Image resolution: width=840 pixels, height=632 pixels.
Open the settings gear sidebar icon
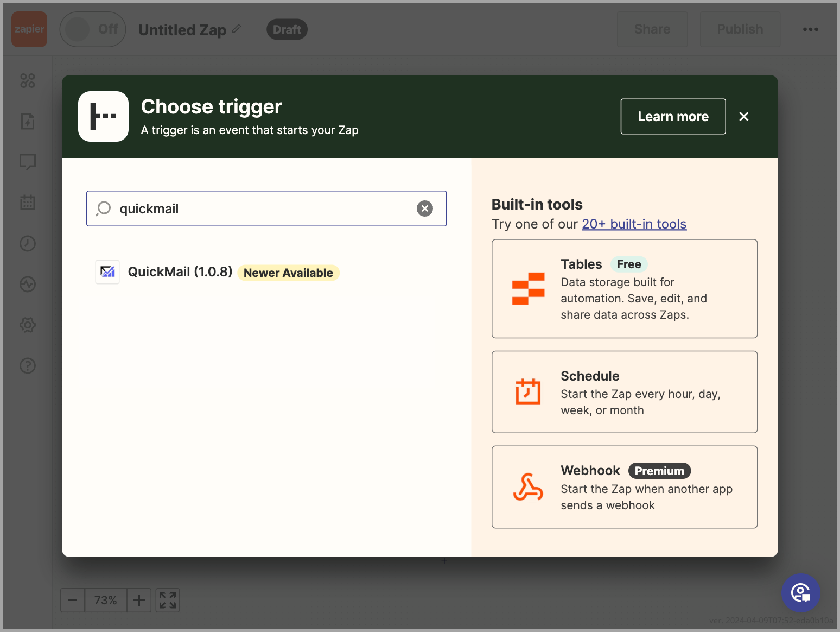[28, 325]
